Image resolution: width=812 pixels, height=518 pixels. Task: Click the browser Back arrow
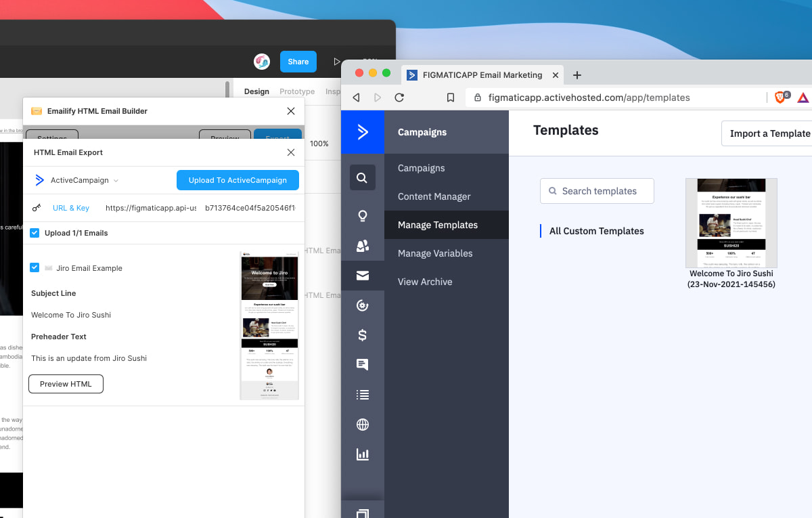pos(357,98)
